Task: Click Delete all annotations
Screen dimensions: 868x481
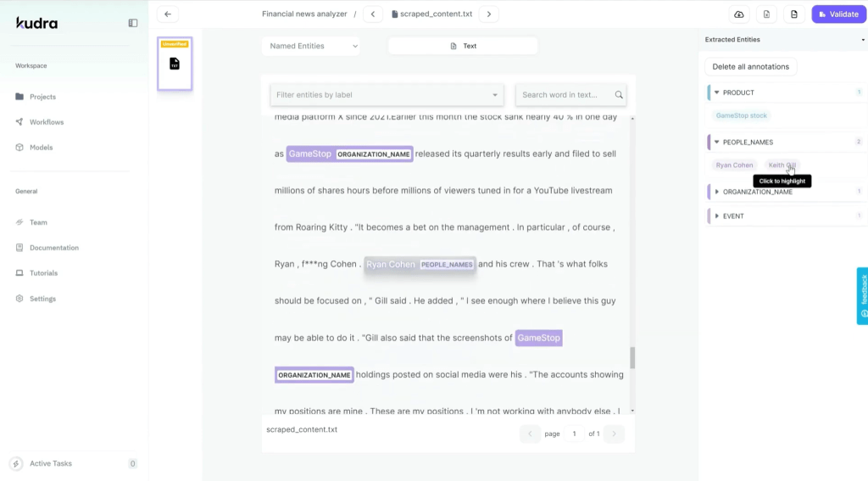Action: [751, 66]
